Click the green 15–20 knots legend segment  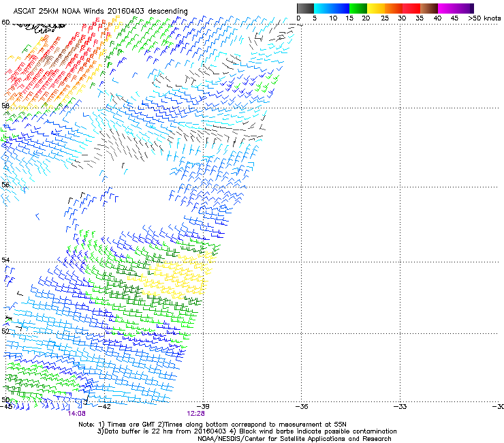point(358,8)
